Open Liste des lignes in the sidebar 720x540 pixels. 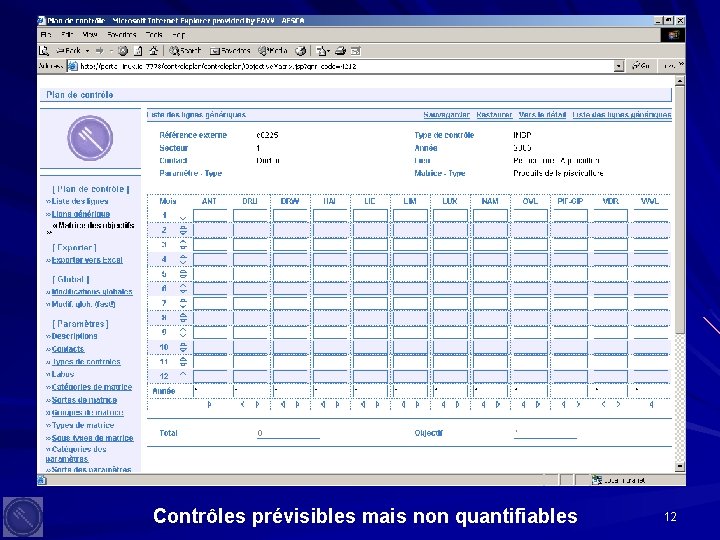click(80, 201)
